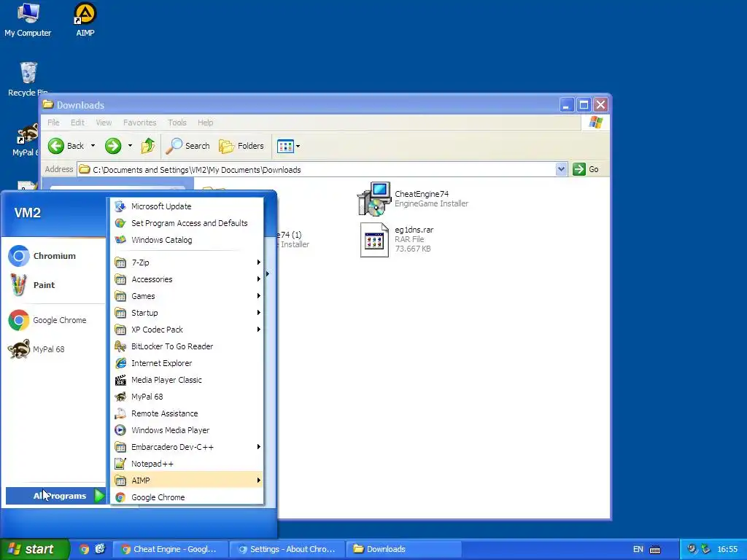Click the All Programs button

[x=55, y=496]
